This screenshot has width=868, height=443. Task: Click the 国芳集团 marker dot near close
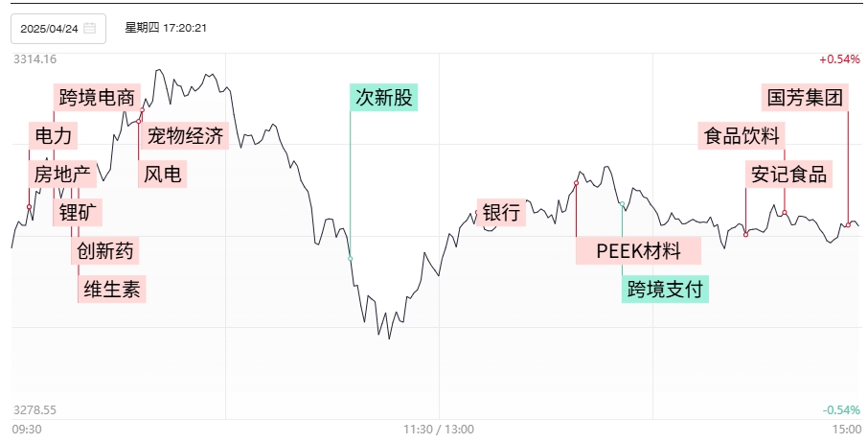[848, 224]
